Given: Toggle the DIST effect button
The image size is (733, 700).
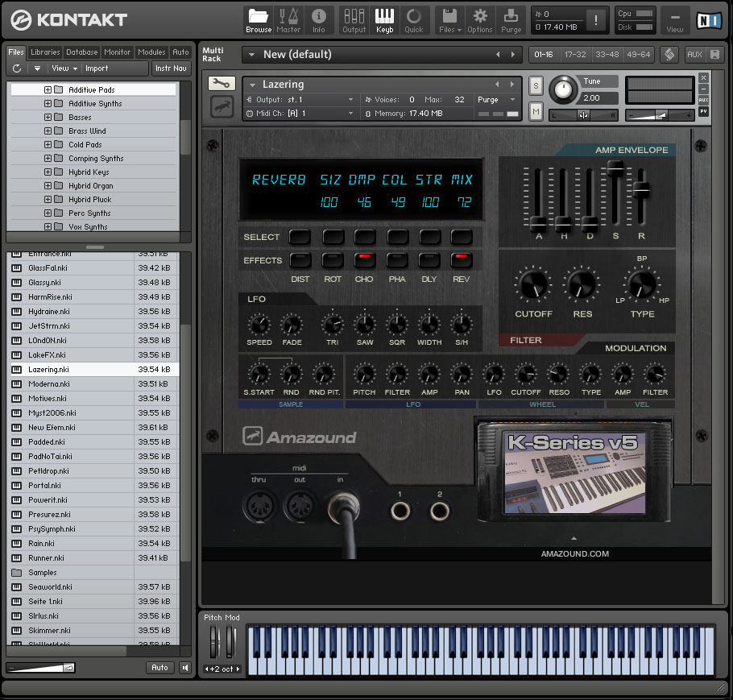Looking at the screenshot, I should tap(300, 260).
